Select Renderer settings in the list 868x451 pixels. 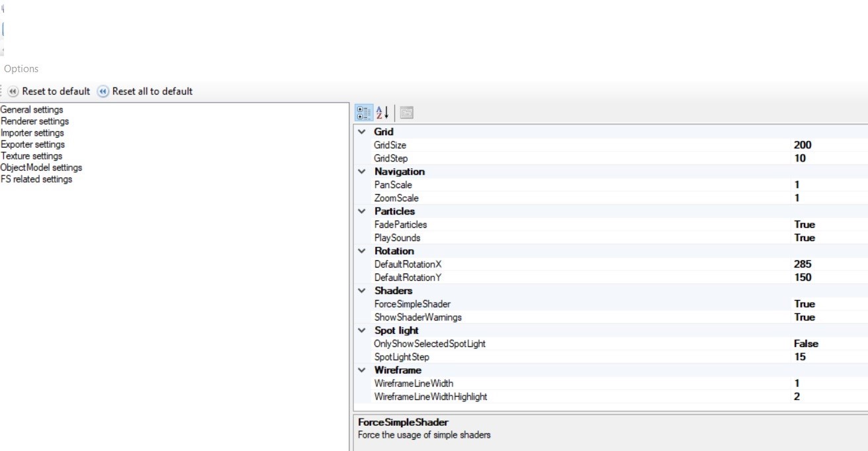34,121
